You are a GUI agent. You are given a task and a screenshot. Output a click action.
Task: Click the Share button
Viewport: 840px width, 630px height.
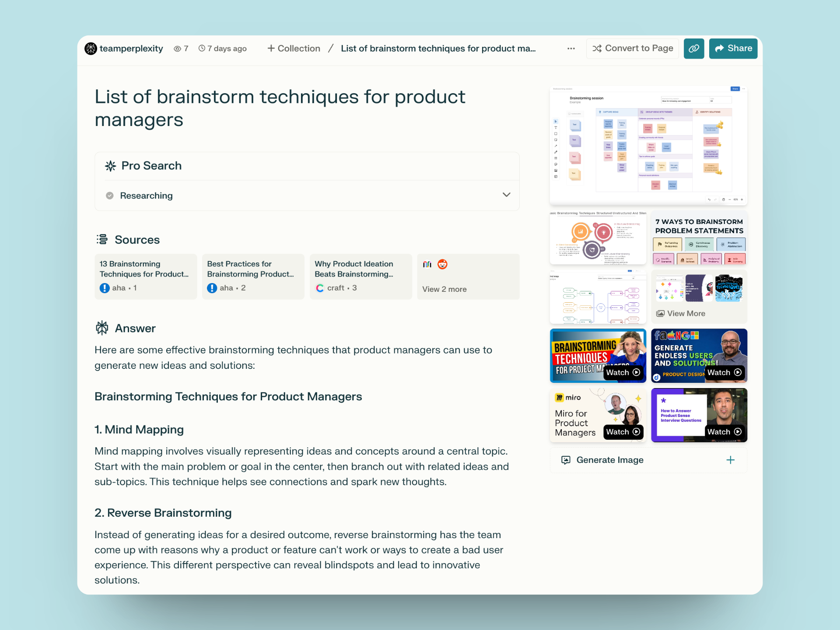point(733,49)
